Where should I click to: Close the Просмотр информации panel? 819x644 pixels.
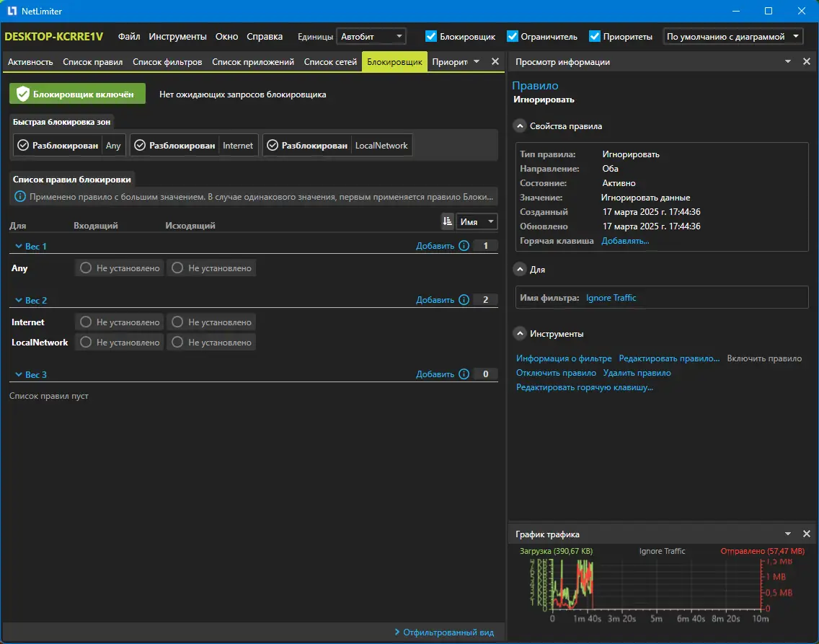(x=807, y=62)
